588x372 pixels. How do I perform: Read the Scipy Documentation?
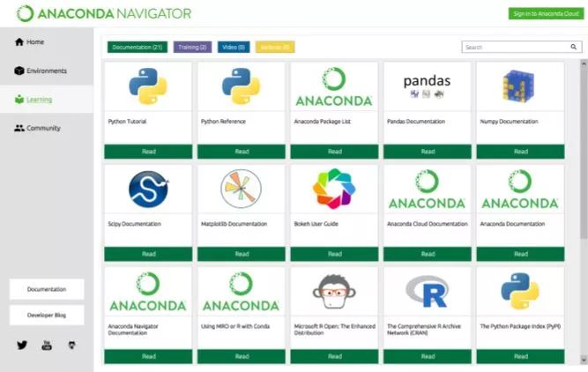(148, 254)
